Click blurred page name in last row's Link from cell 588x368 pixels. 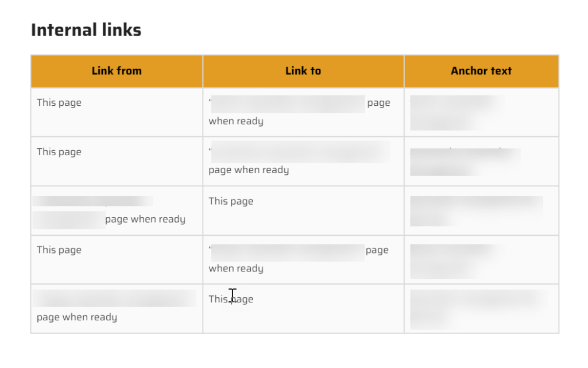(114, 298)
